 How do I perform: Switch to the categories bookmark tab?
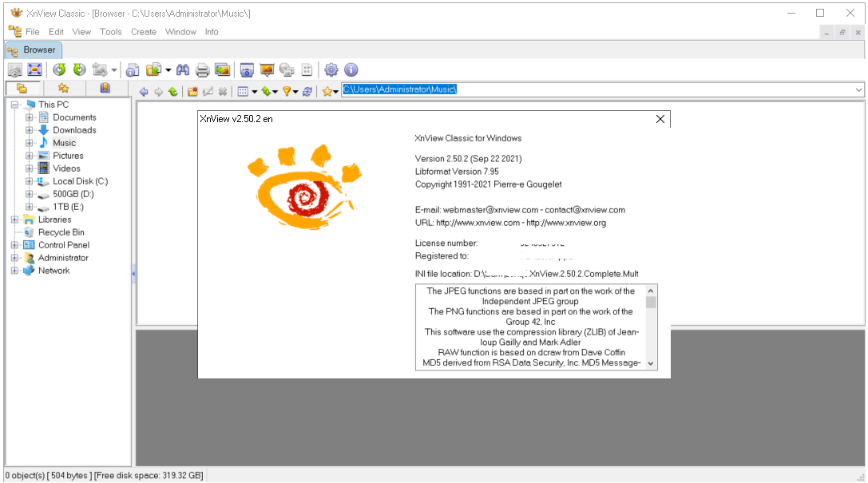(x=105, y=89)
